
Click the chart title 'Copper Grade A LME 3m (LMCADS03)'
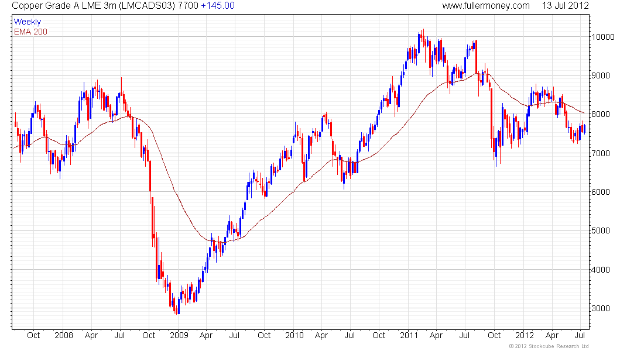point(94,6)
